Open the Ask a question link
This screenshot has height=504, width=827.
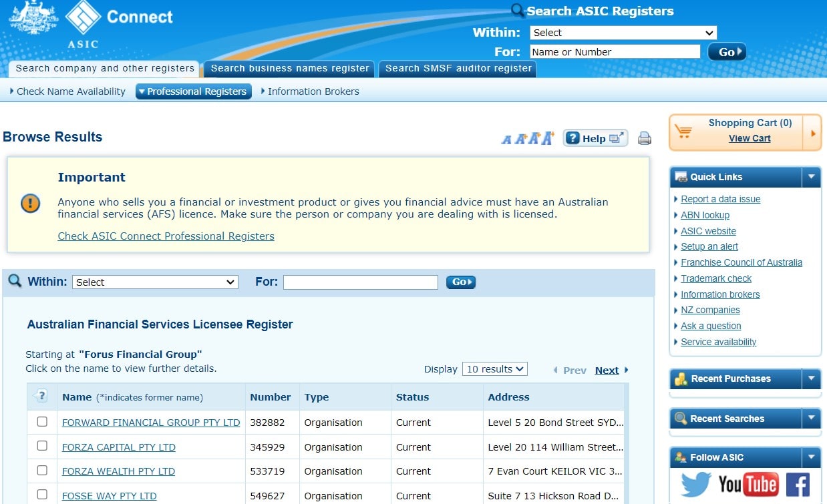pyautogui.click(x=711, y=326)
